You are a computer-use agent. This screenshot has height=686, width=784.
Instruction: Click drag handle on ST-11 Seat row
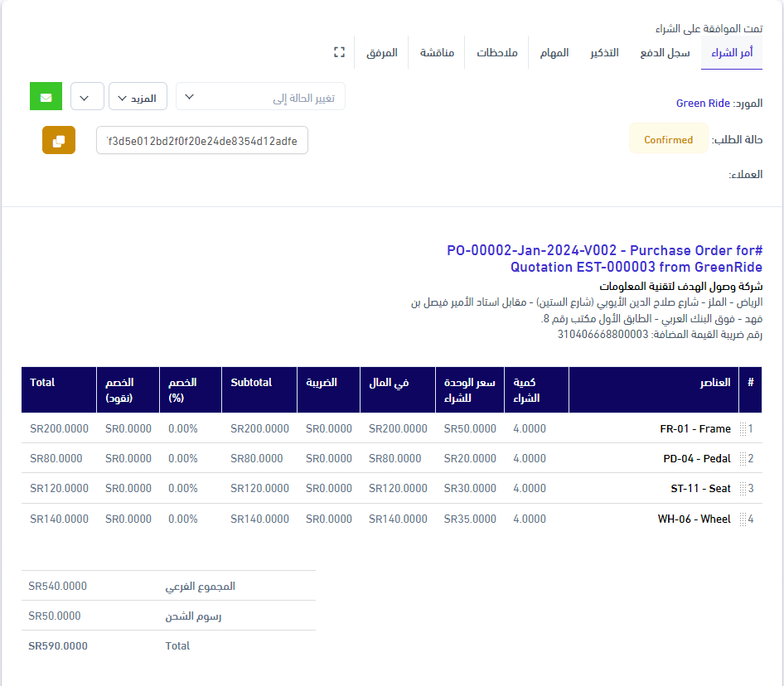pyautogui.click(x=743, y=489)
